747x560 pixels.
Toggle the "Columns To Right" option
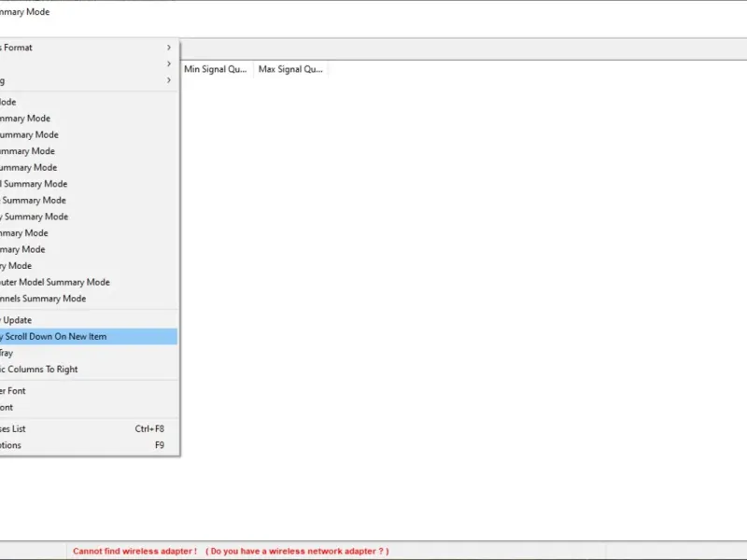point(89,370)
